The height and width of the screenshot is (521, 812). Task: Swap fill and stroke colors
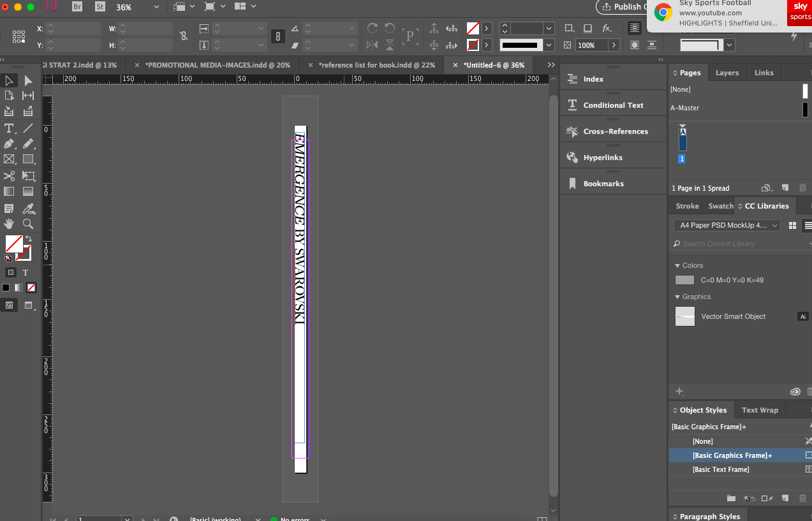point(29,238)
